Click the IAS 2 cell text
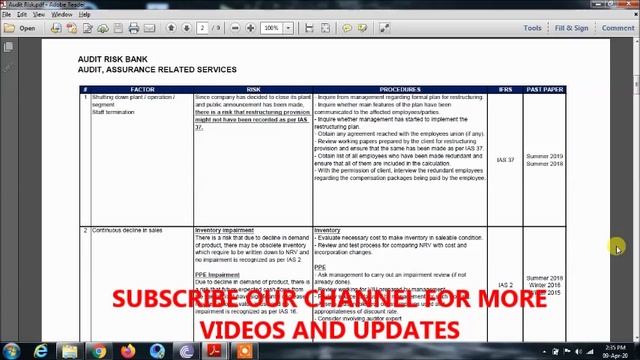The height and width of the screenshot is (360, 640). pyautogui.click(x=505, y=285)
